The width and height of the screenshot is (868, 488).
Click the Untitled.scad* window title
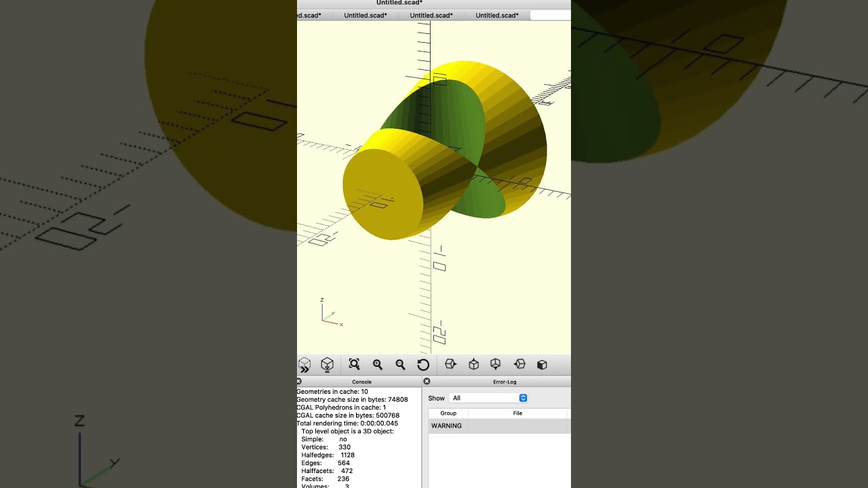pos(399,3)
